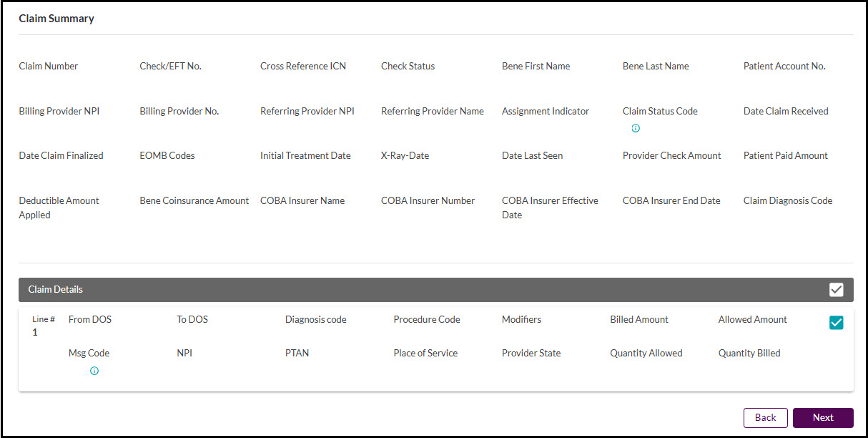View the Msg Code information icon

(94, 371)
